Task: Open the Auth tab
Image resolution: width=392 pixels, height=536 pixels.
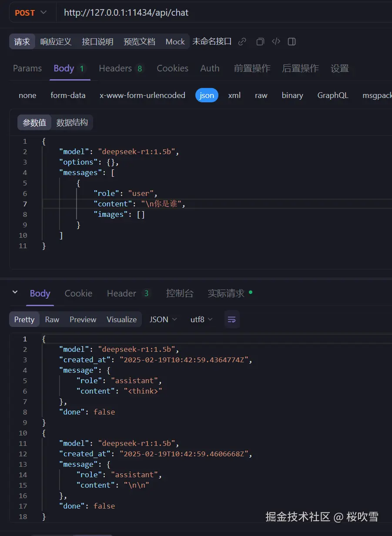Action: point(210,68)
